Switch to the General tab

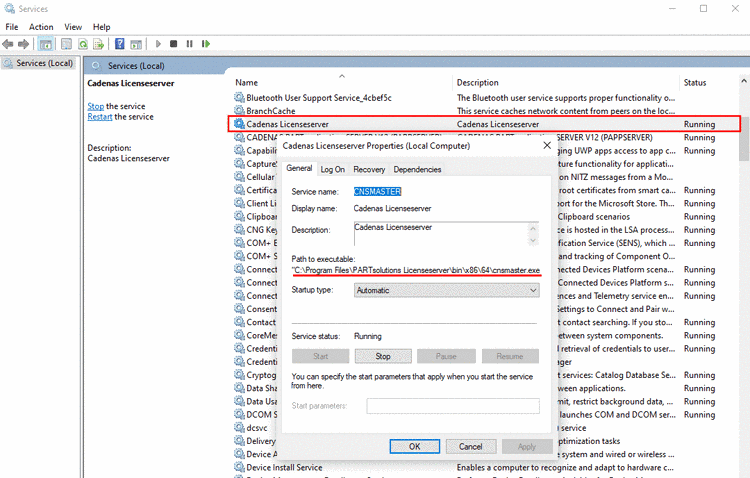(299, 168)
